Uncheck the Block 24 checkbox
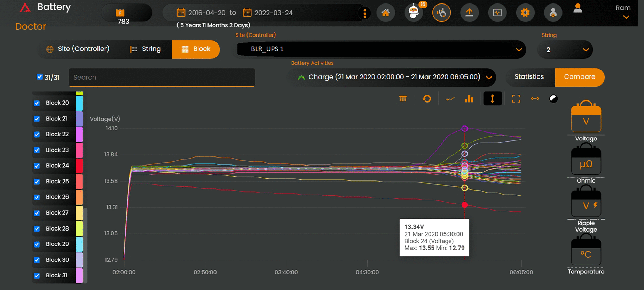Screen dimensions: 644x290 (37, 166)
